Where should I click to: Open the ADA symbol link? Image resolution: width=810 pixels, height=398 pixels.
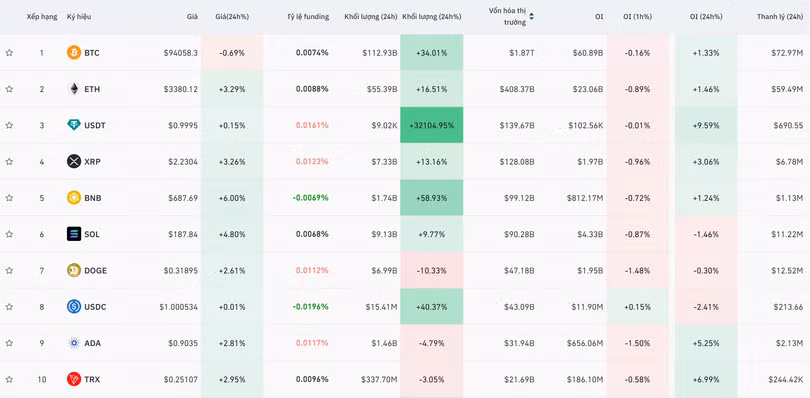(x=92, y=343)
